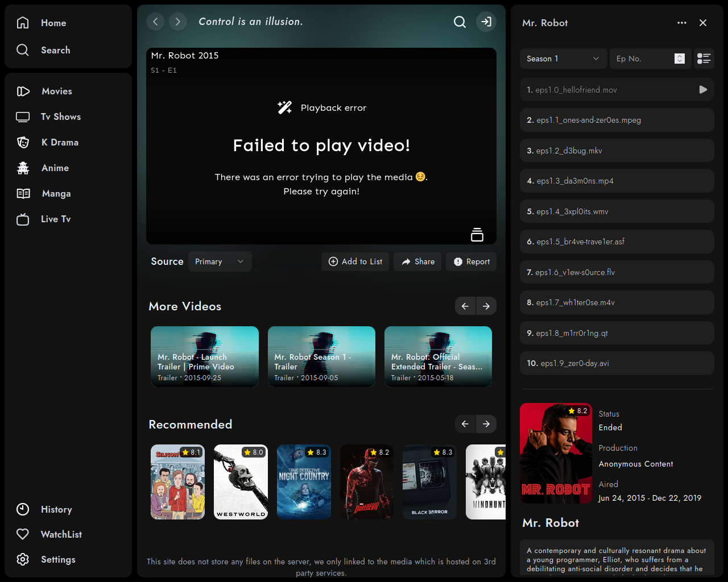The image size is (728, 582).
Task: Open the Home page from sidebar
Action: pyautogui.click(x=41, y=23)
